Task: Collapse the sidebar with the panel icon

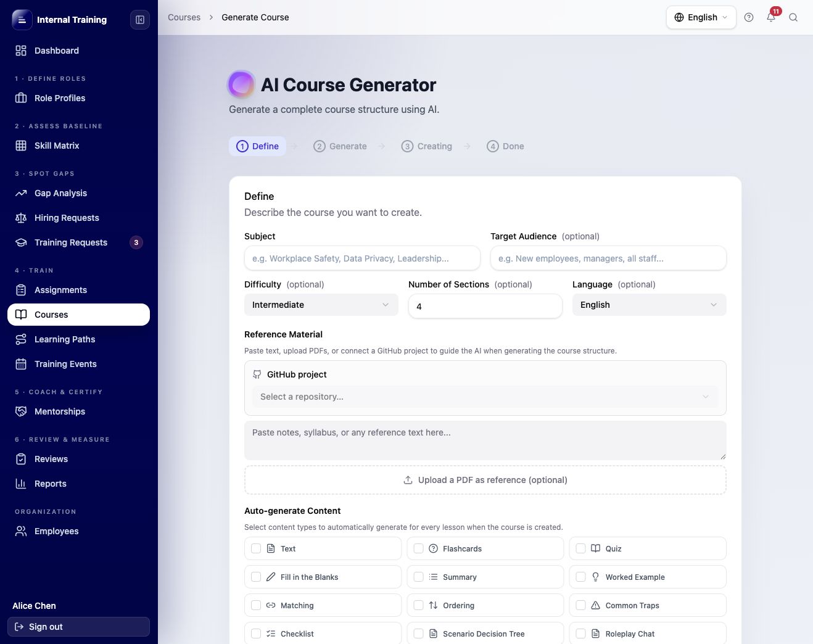Action: 140,20
